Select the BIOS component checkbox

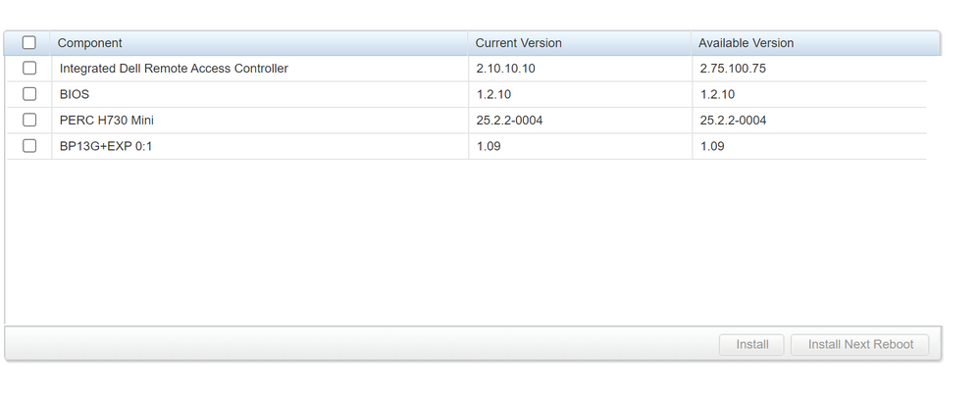point(28,93)
